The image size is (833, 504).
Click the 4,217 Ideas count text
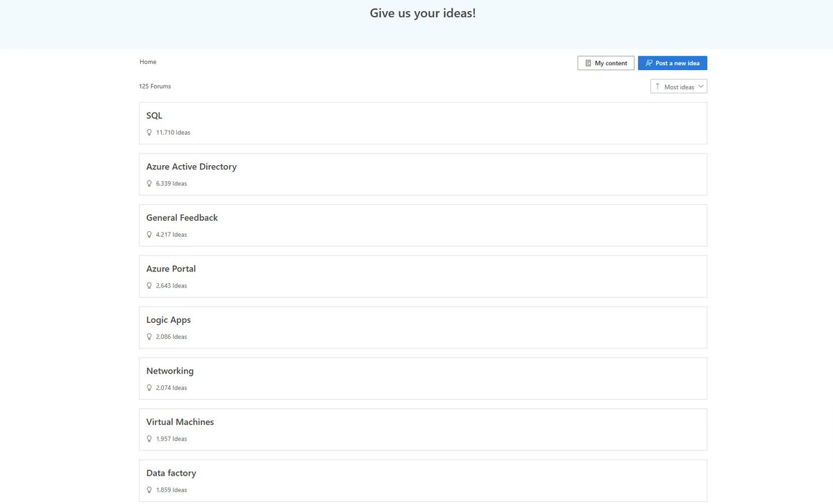click(x=171, y=235)
